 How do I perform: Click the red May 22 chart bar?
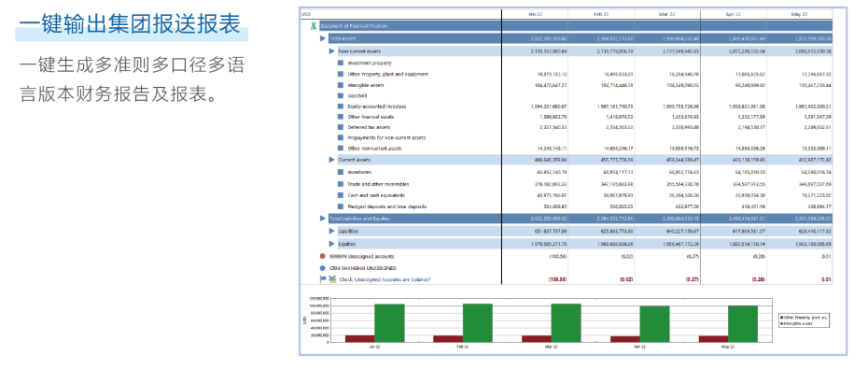[713, 338]
